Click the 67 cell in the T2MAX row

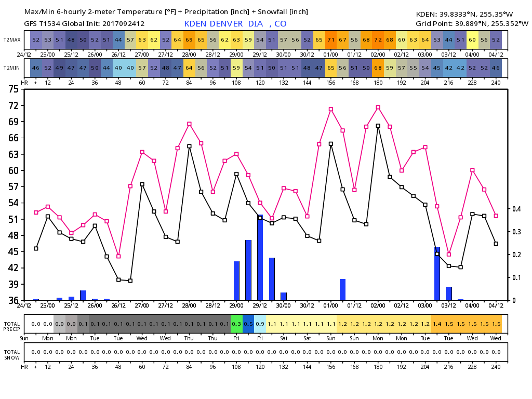(343, 39)
